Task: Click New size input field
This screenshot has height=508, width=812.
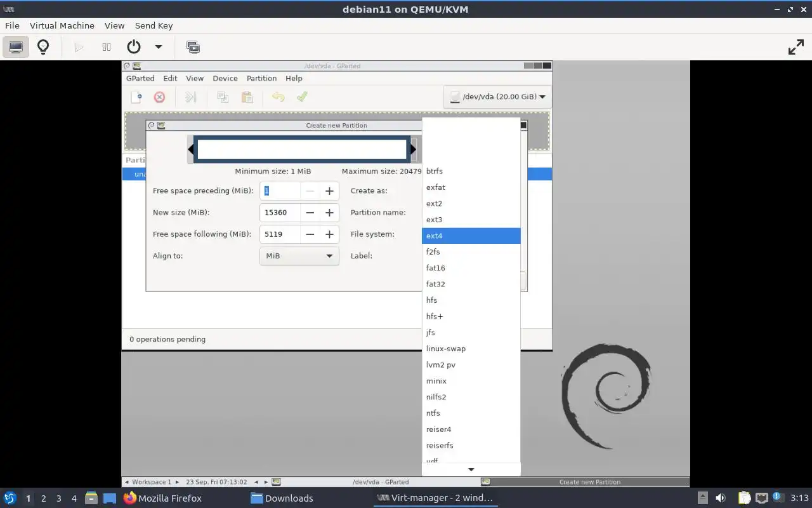Action: [279, 213]
